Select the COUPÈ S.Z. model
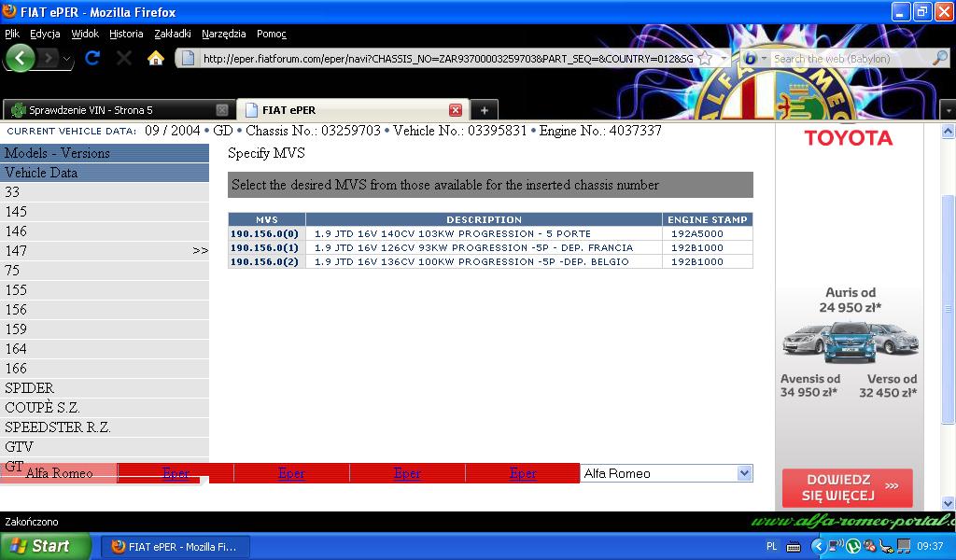This screenshot has height=560, width=956. click(x=105, y=407)
